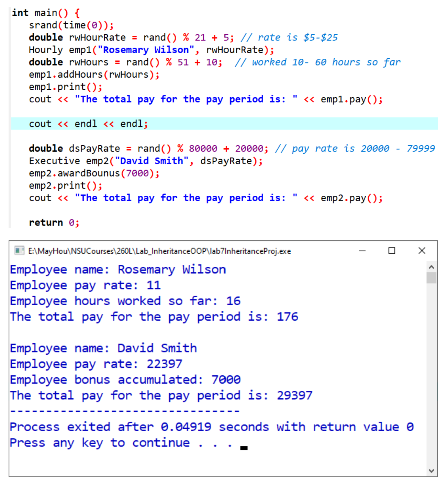Image resolution: width=448 pixels, height=491 pixels.
Task: Click the 'emp1.print();' line
Action: coord(66,87)
